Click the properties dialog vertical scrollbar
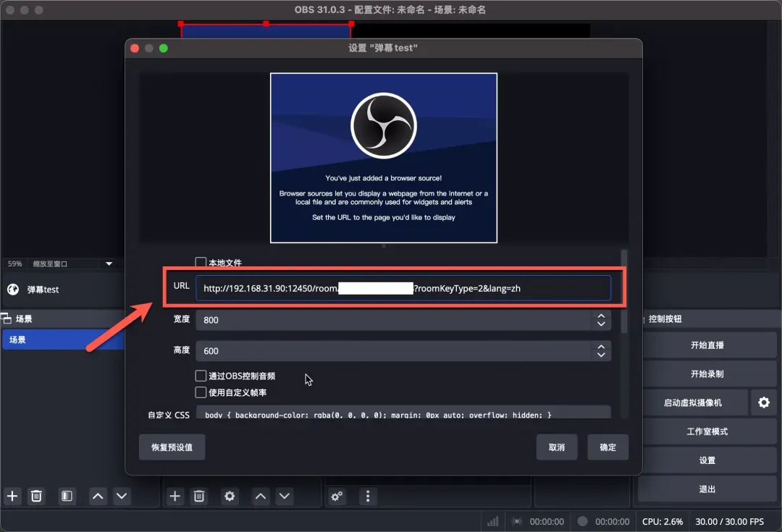782x532 pixels. [x=623, y=292]
